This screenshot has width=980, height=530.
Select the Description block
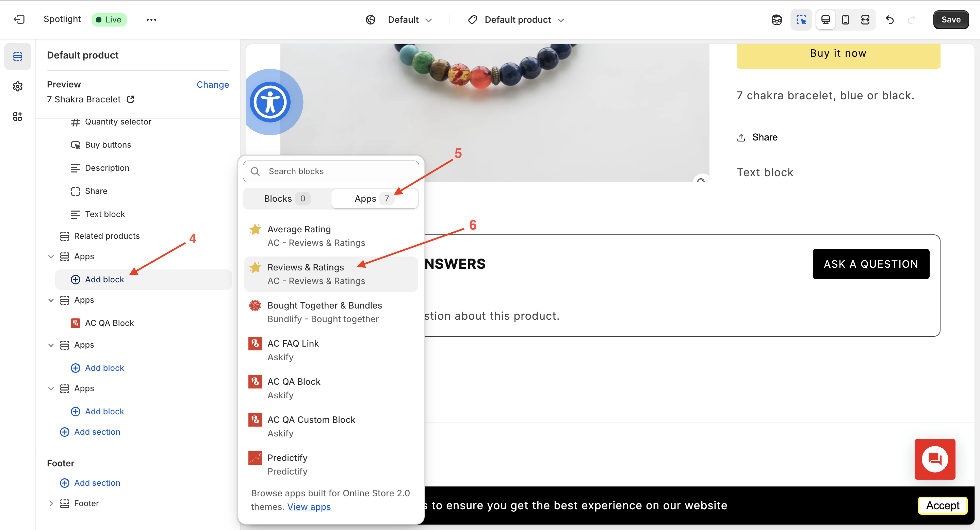(x=107, y=168)
